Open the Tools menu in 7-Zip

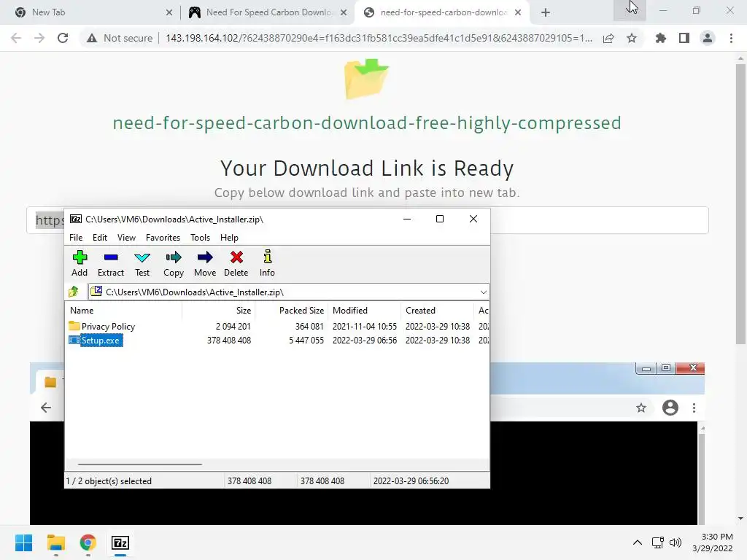click(x=200, y=237)
